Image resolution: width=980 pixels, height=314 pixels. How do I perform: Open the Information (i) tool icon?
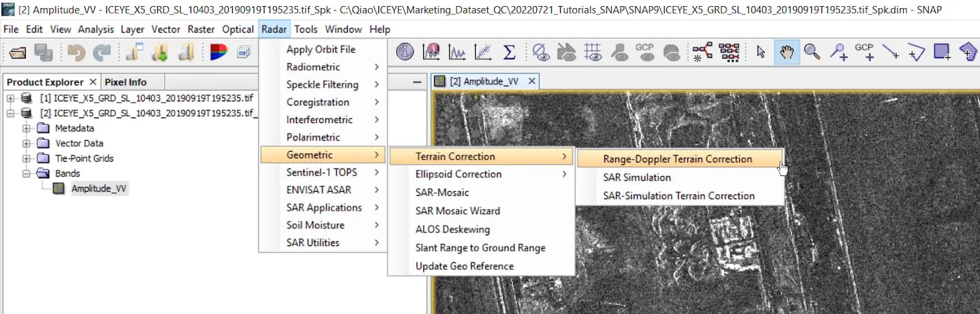click(405, 52)
